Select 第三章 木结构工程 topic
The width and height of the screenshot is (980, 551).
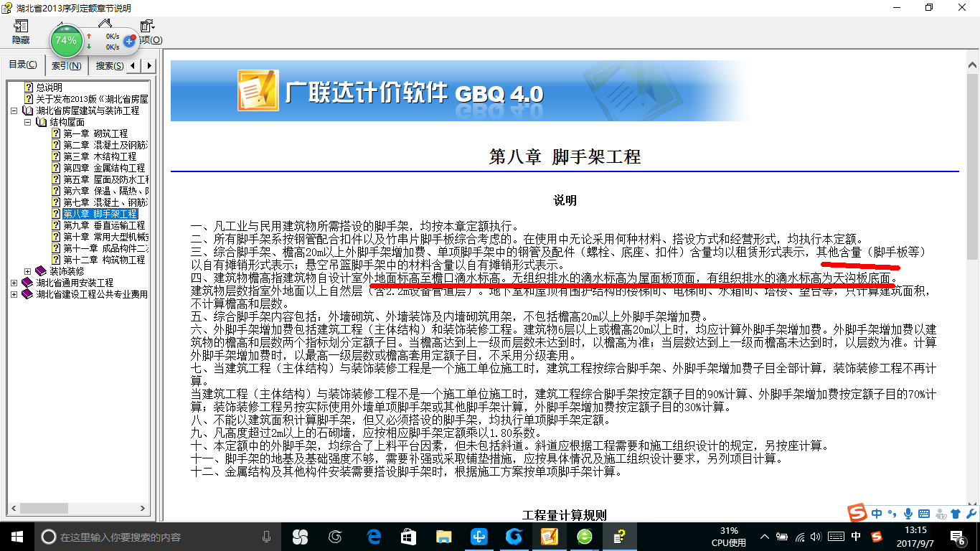pos(100,156)
